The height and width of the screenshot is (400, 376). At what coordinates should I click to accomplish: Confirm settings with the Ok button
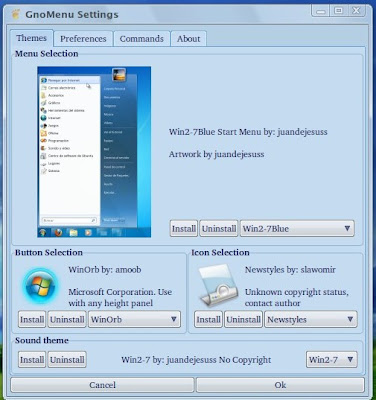[280, 385]
